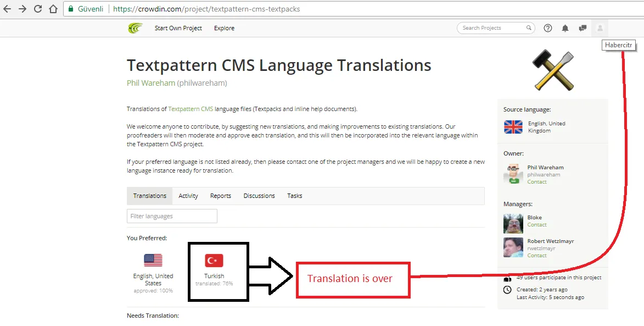Click Robert Wetzlmayr's avatar
644x326 pixels.
513,247
